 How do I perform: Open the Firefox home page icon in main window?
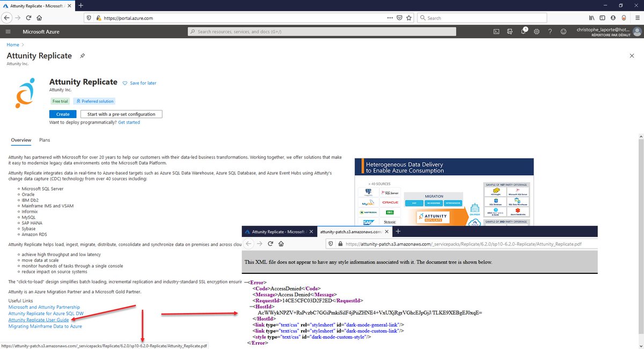click(39, 17)
